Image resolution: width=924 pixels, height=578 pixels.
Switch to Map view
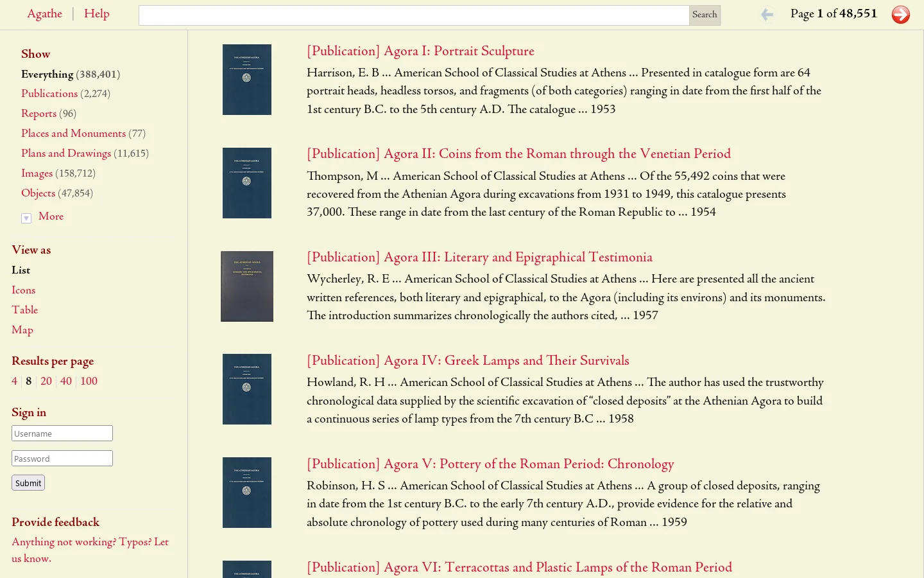(22, 330)
